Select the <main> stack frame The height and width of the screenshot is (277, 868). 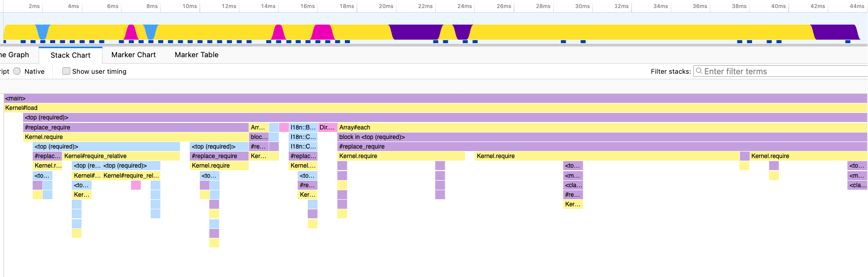coord(435,98)
